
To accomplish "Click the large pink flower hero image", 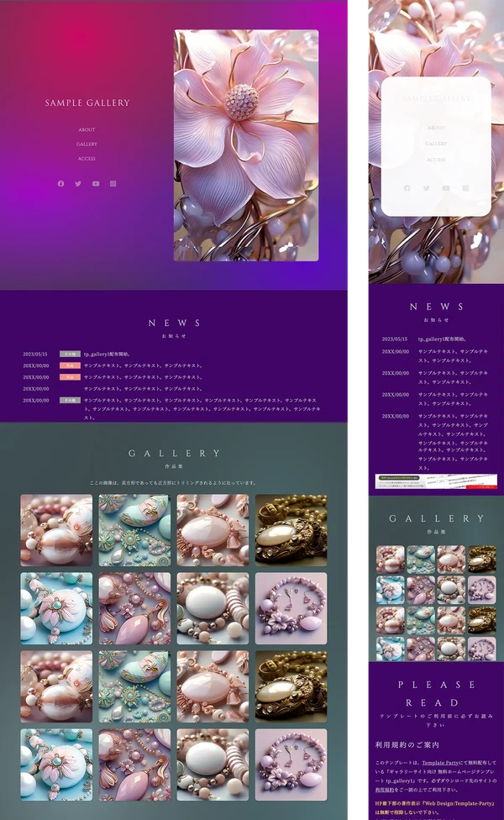I will tap(246, 145).
